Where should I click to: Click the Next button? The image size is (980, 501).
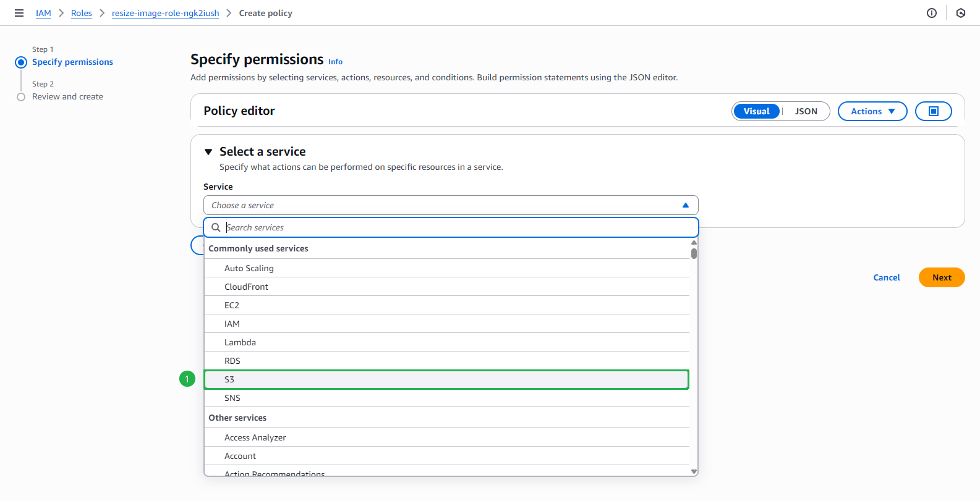[942, 277]
